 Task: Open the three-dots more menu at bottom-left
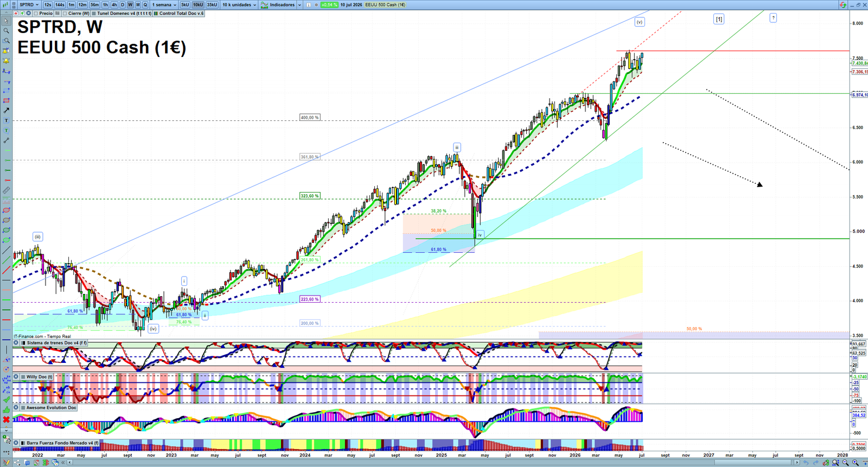tap(6, 452)
